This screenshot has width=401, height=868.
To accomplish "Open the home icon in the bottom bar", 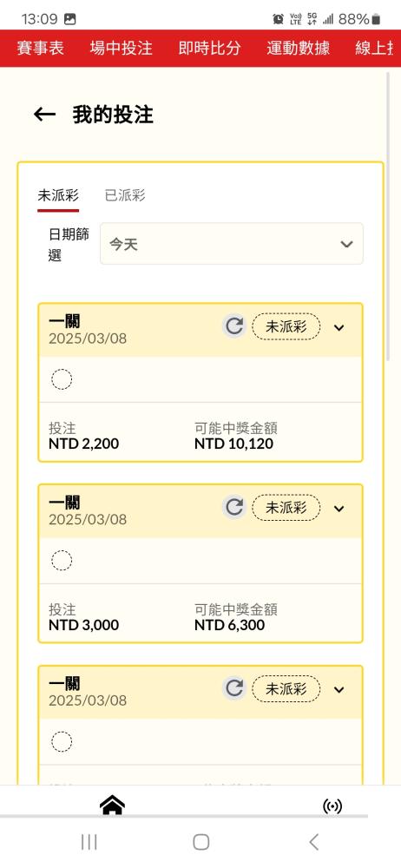I will (x=112, y=805).
